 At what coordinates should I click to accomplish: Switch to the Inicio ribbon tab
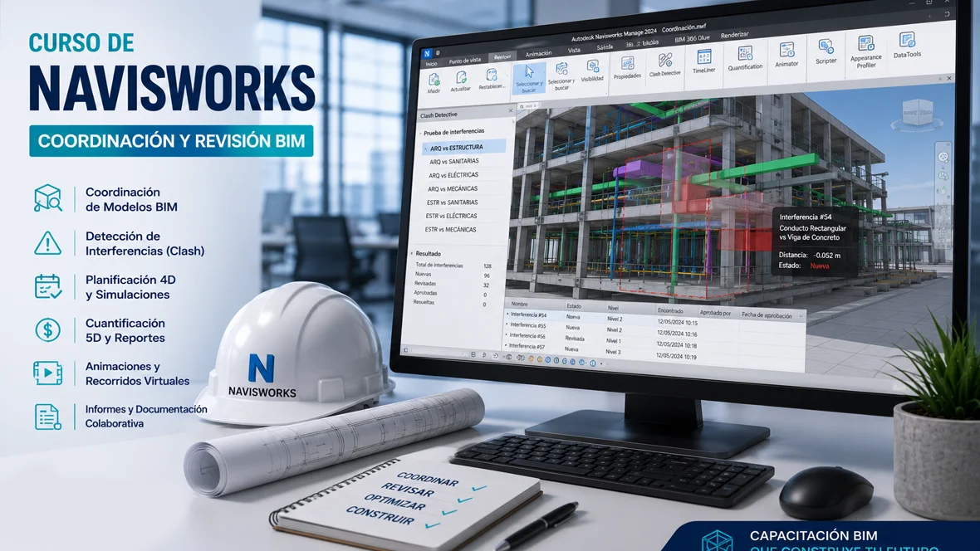click(x=431, y=64)
